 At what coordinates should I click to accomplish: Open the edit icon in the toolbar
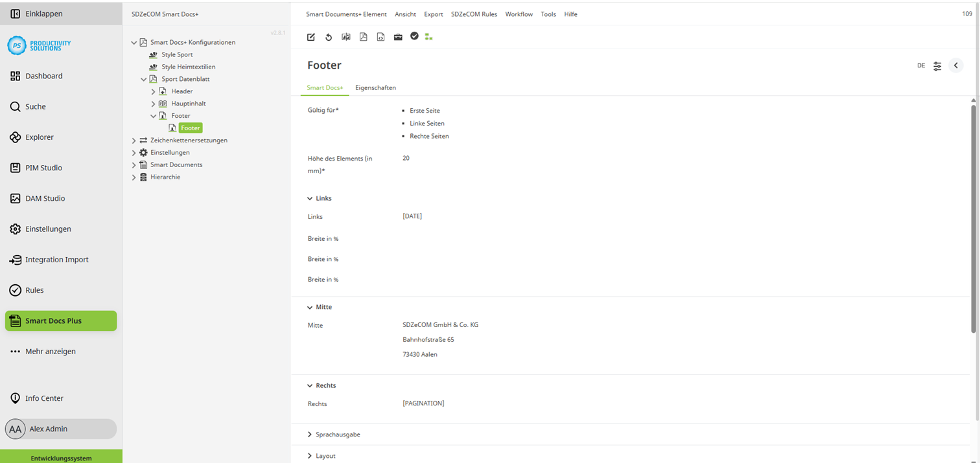(310, 37)
